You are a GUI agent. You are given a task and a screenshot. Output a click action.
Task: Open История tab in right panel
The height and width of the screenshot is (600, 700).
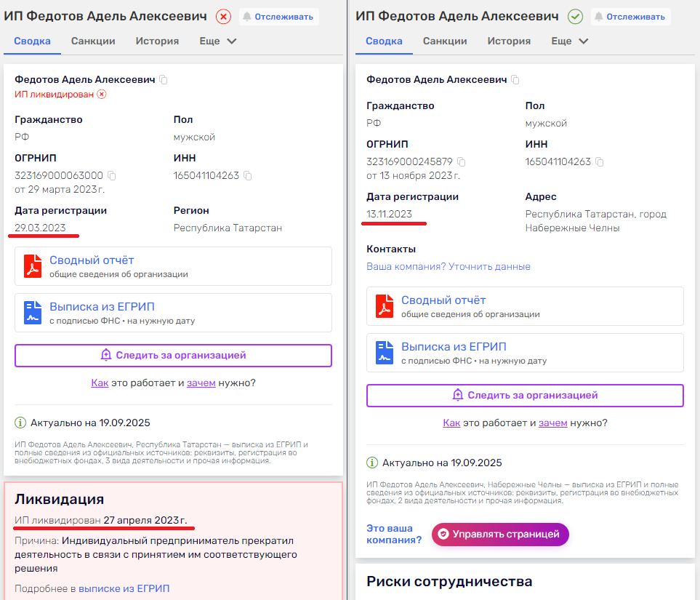coord(509,41)
